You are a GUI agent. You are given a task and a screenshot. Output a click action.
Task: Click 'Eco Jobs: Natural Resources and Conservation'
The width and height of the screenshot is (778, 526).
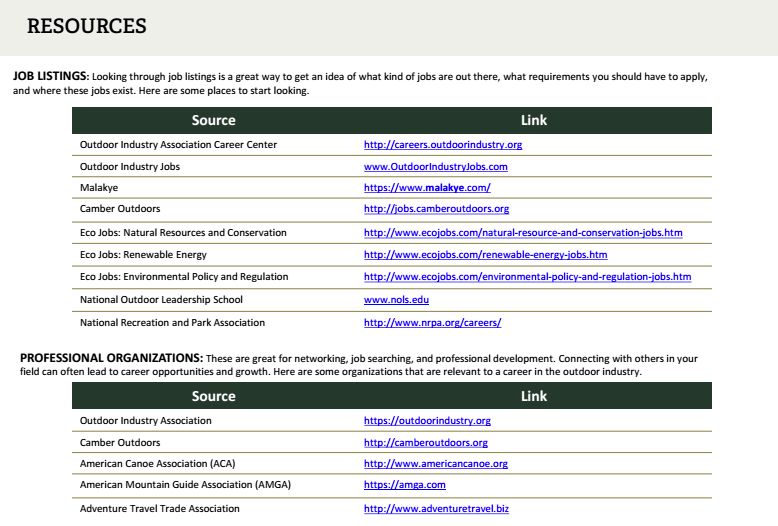click(x=183, y=233)
